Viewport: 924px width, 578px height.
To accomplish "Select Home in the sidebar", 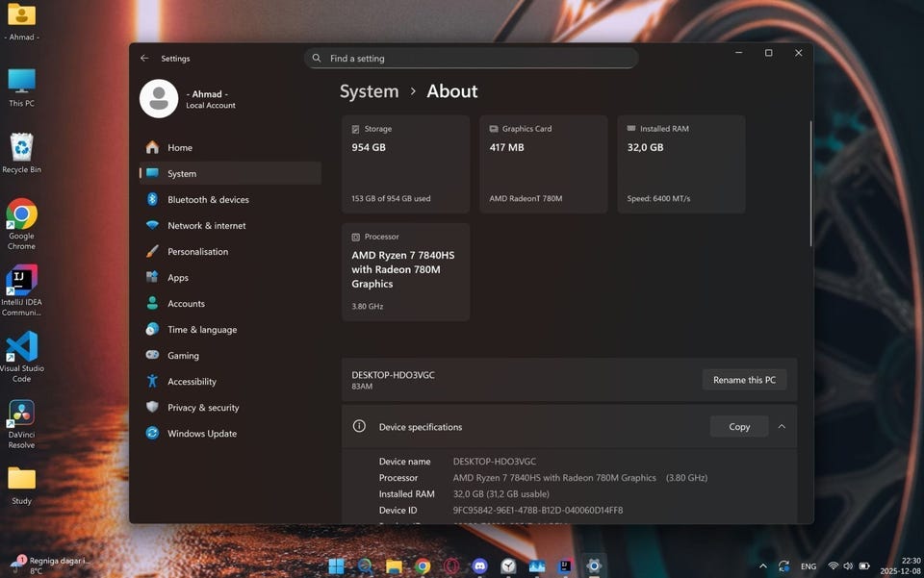I will pos(179,148).
